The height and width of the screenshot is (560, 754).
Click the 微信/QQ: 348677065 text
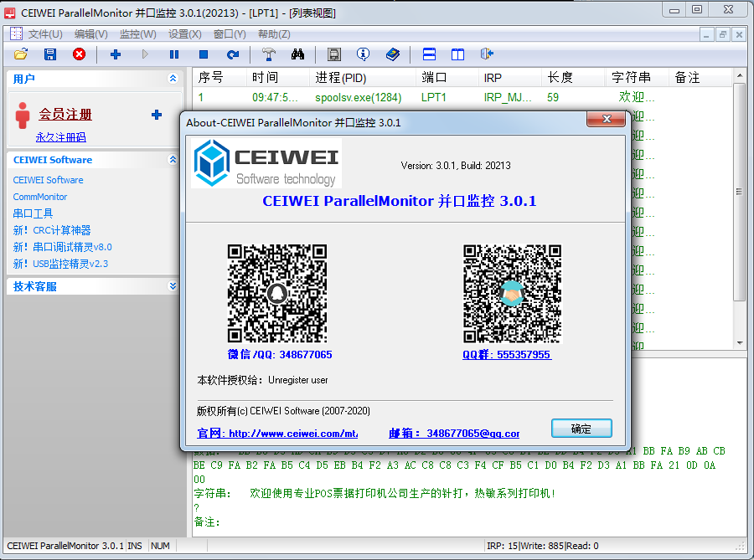pyautogui.click(x=280, y=354)
